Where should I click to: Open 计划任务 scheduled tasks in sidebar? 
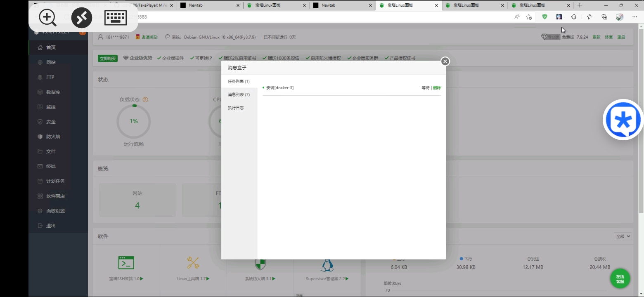[58, 181]
